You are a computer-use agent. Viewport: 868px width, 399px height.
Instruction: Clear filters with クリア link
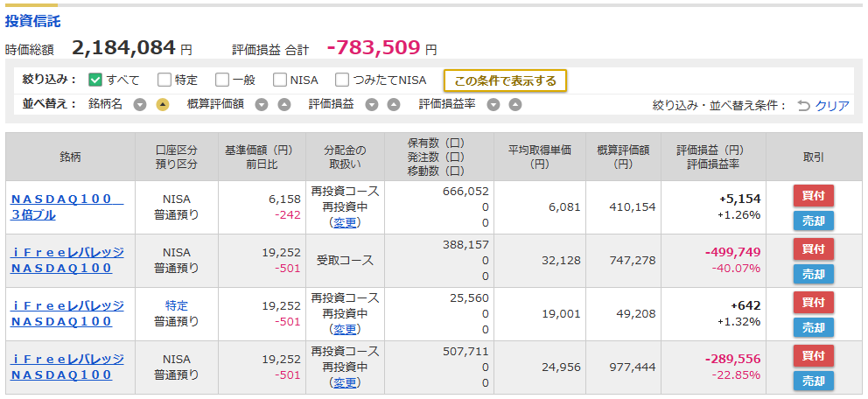[832, 106]
